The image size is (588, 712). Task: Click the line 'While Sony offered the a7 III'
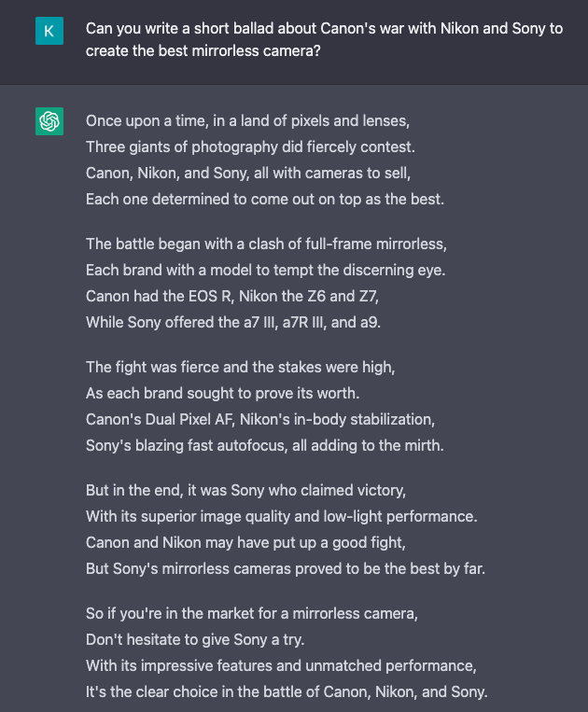click(x=233, y=322)
